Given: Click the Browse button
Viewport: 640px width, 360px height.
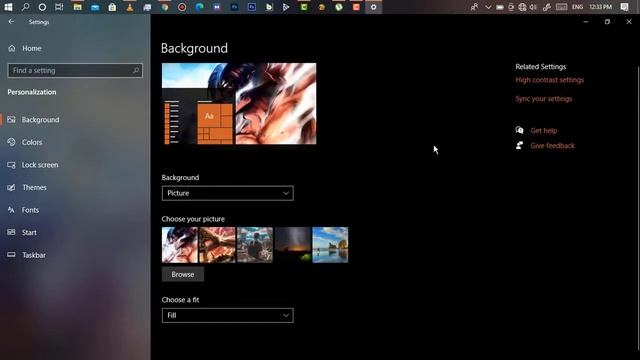Looking at the screenshot, I should pos(182,274).
